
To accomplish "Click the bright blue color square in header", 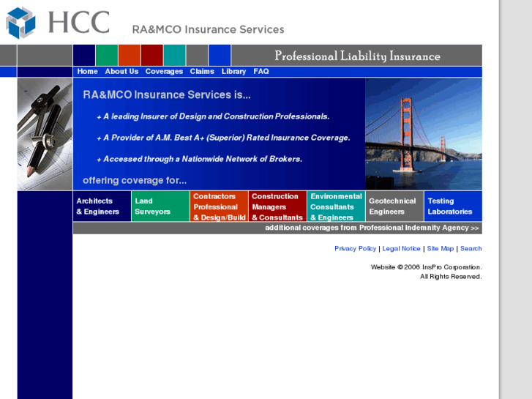I will 220,55.
